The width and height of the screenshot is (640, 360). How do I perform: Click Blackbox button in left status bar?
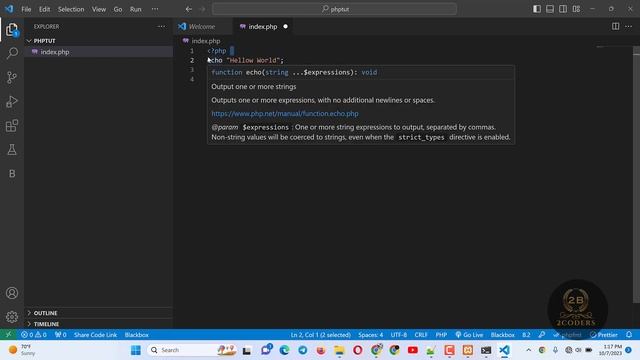coord(137,335)
